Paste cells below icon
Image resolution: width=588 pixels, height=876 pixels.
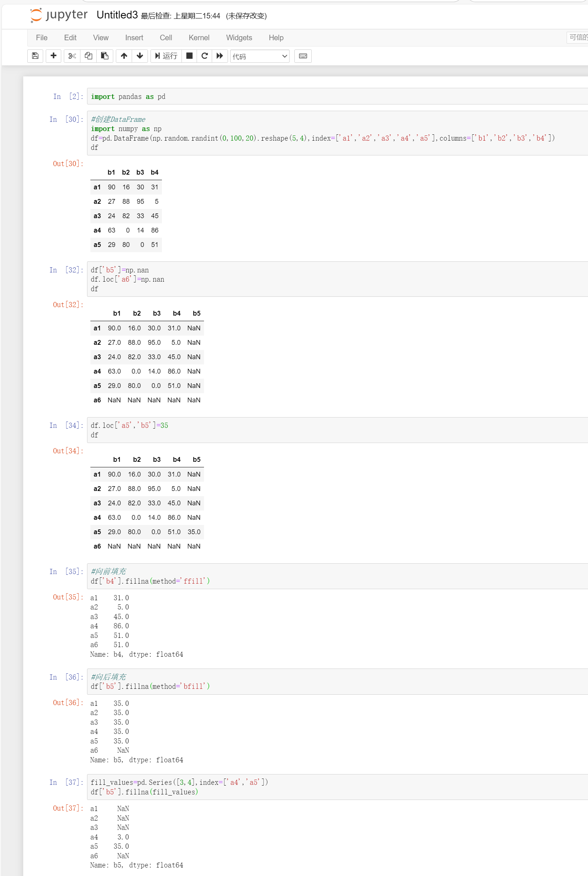[105, 56]
